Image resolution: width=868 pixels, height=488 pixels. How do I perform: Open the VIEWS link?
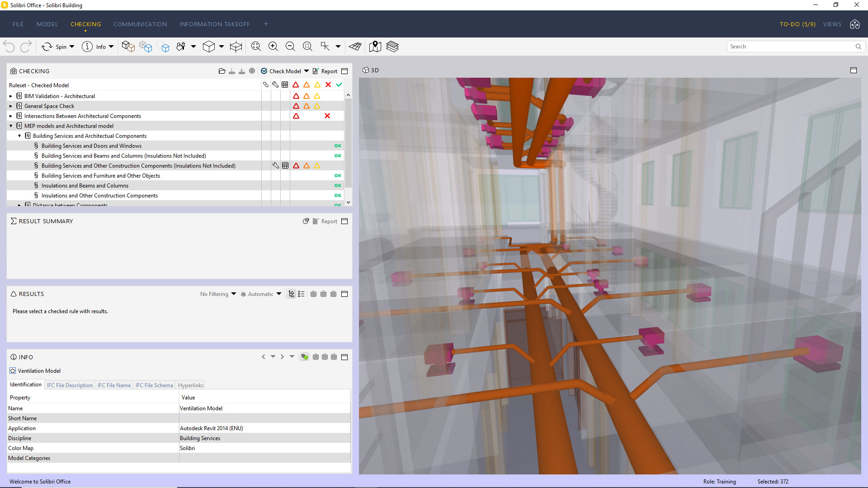coord(832,24)
